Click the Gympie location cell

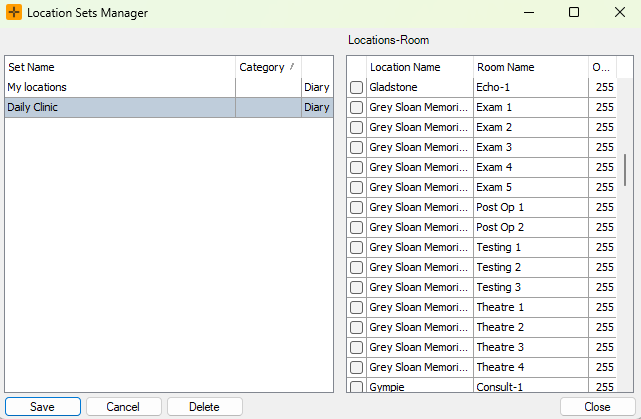420,386
